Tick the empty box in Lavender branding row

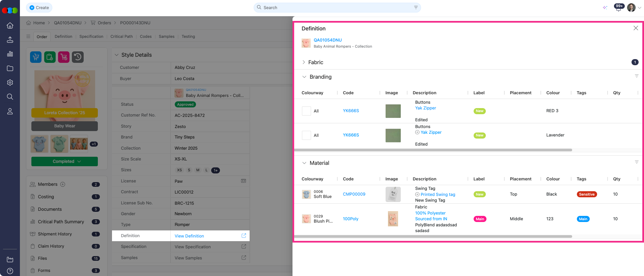306,135
